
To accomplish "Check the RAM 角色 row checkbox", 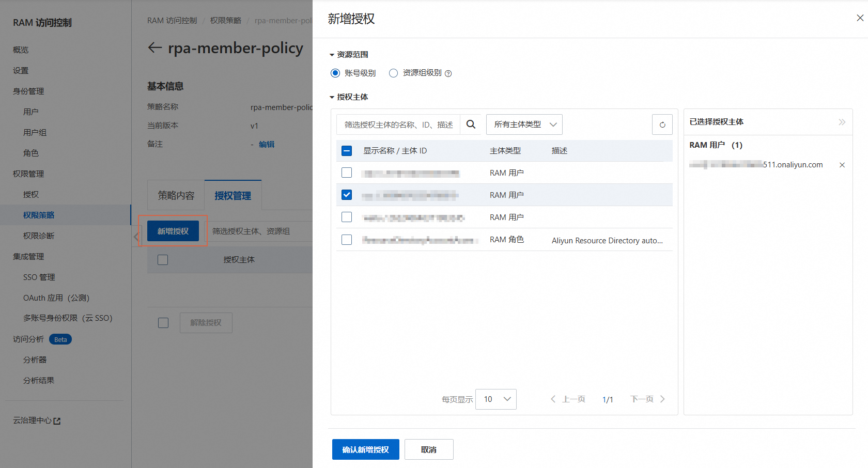I will click(x=347, y=240).
